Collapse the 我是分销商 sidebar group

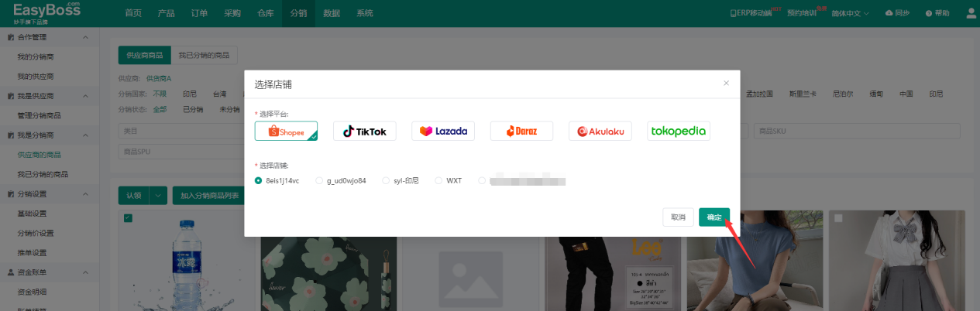click(84, 135)
